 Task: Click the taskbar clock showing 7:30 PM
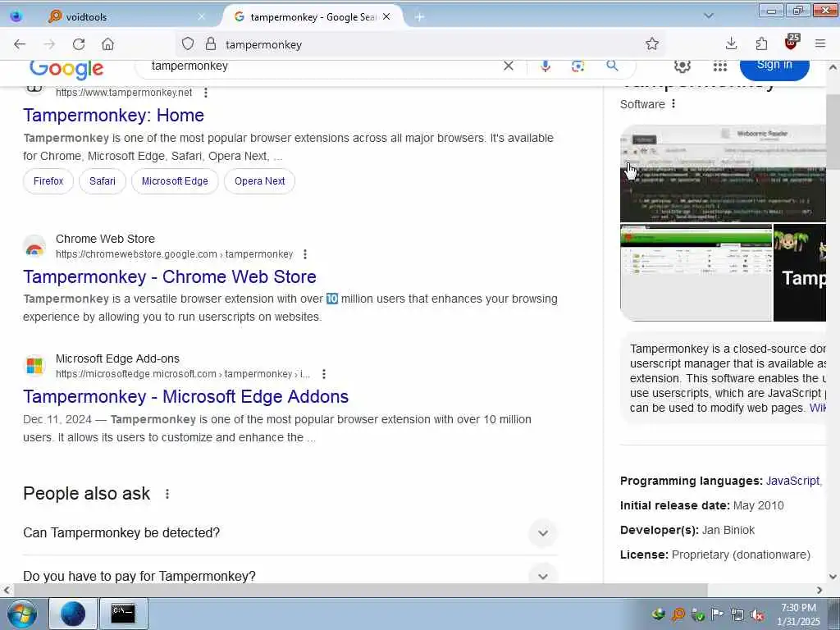[798, 614]
